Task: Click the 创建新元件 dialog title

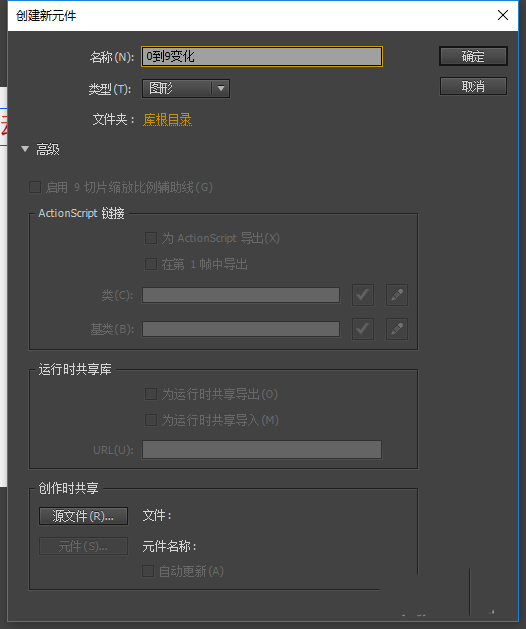Action: [46, 16]
